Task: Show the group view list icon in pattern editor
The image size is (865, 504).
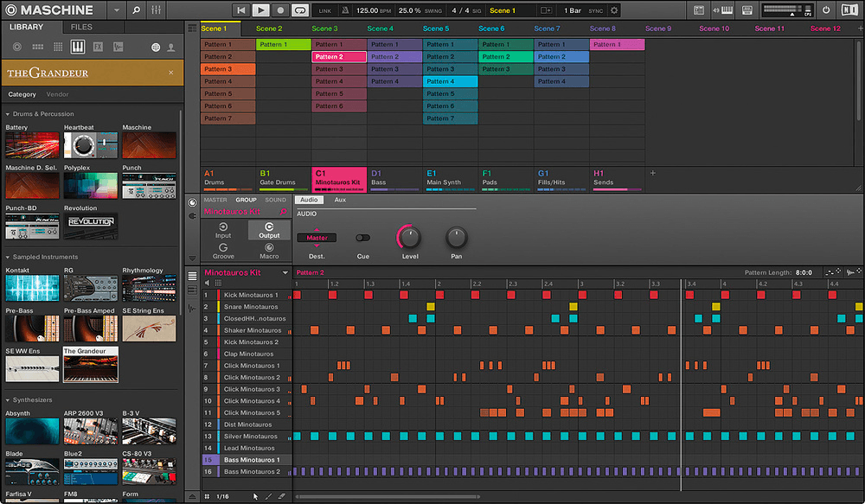Action: pos(192,276)
